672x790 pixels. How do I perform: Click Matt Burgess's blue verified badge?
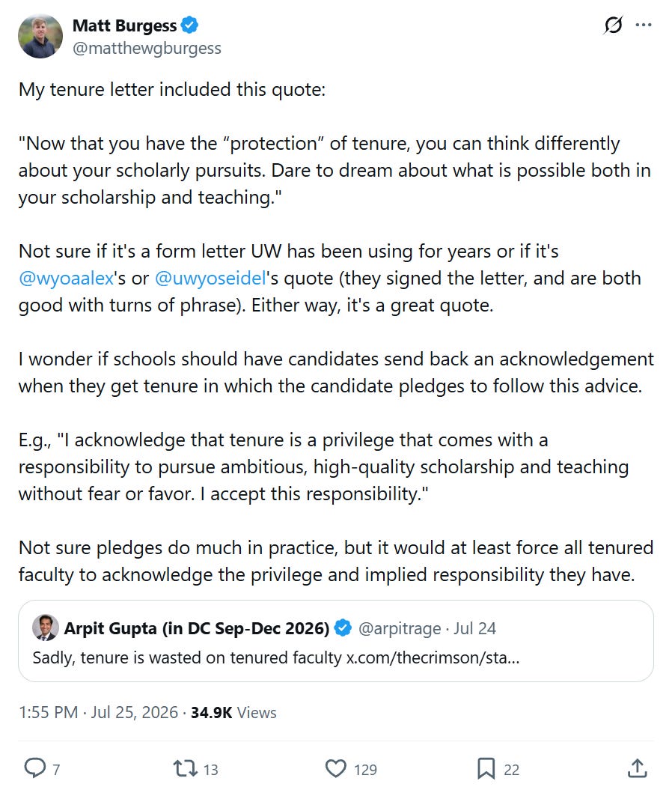click(x=189, y=25)
